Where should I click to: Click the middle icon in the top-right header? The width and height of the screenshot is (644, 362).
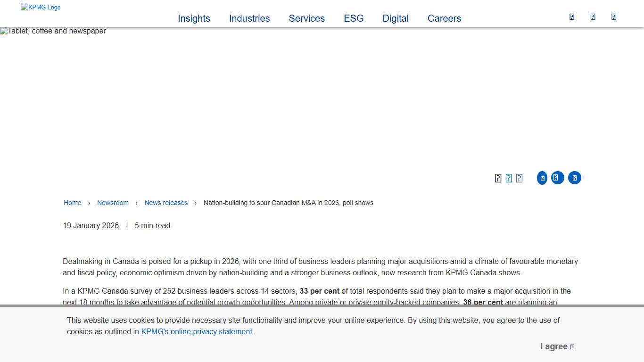click(593, 17)
